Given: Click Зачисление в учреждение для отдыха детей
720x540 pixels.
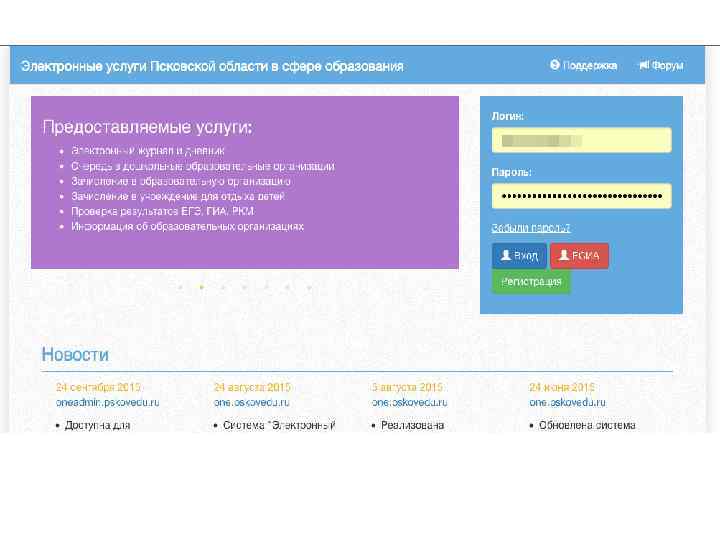Looking at the screenshot, I should tap(178, 197).
